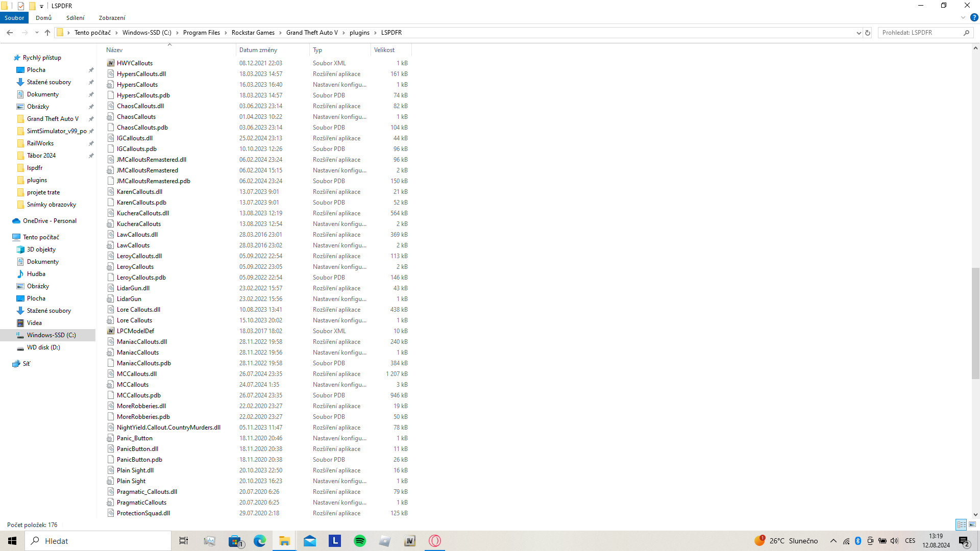Select the WD disk (D:) drive

pos(43,347)
